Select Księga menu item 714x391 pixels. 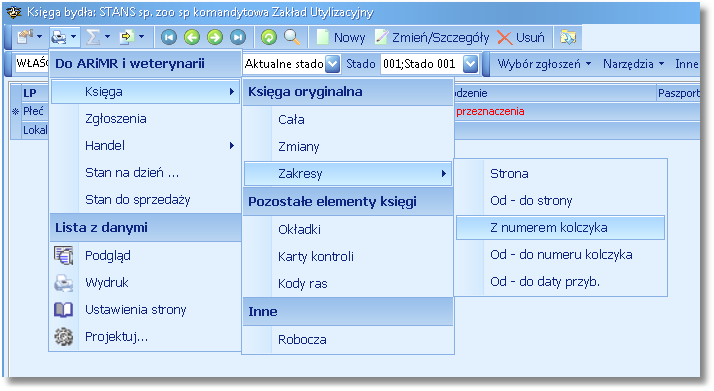145,91
